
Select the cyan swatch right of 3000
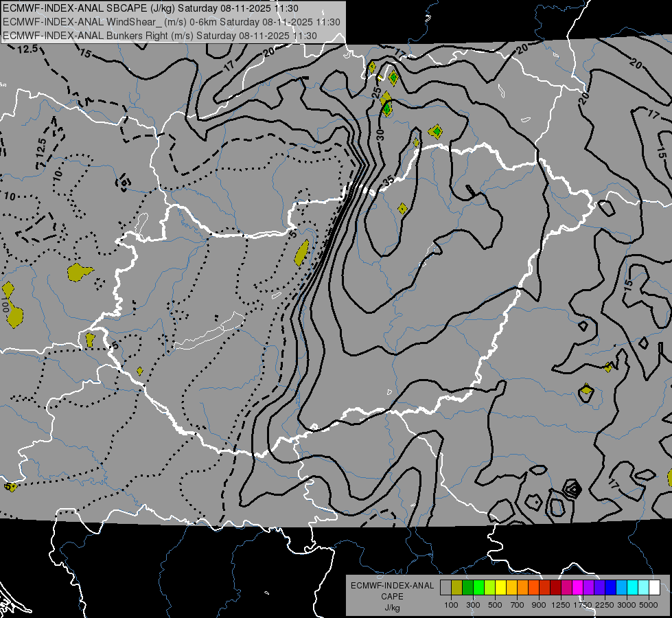point(633,587)
